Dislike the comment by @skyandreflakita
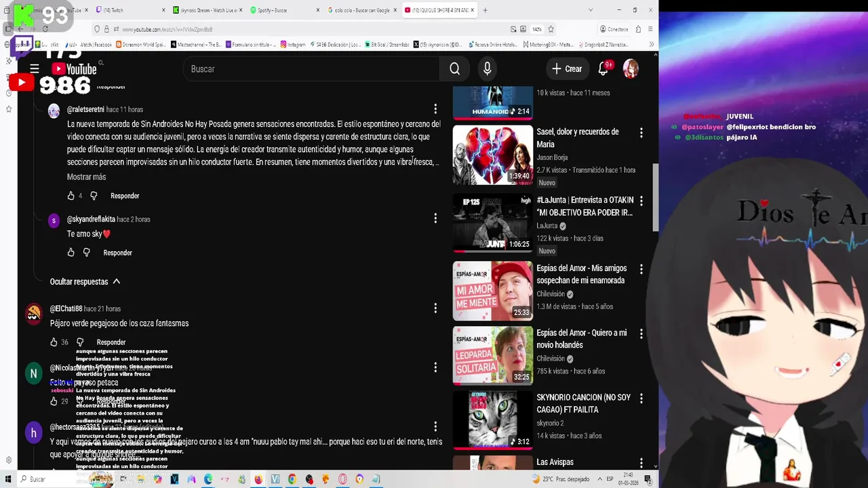The image size is (868, 488). click(86, 253)
